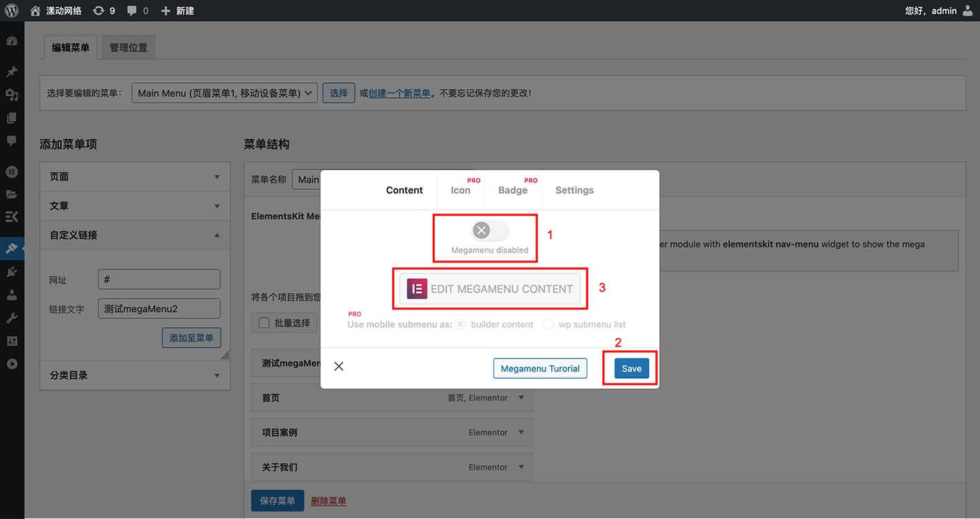980x519 pixels.
Task: Open Plugins icon in sidebar
Action: click(12, 272)
